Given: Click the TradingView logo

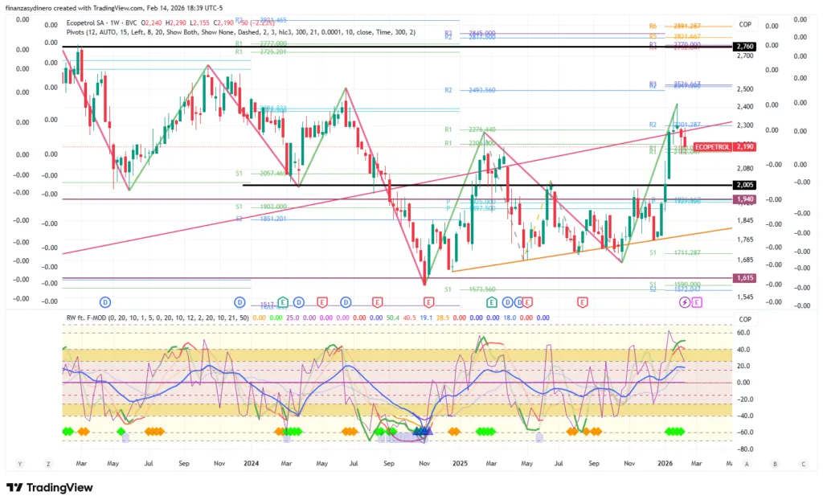Looking at the screenshot, I should coord(49,488).
